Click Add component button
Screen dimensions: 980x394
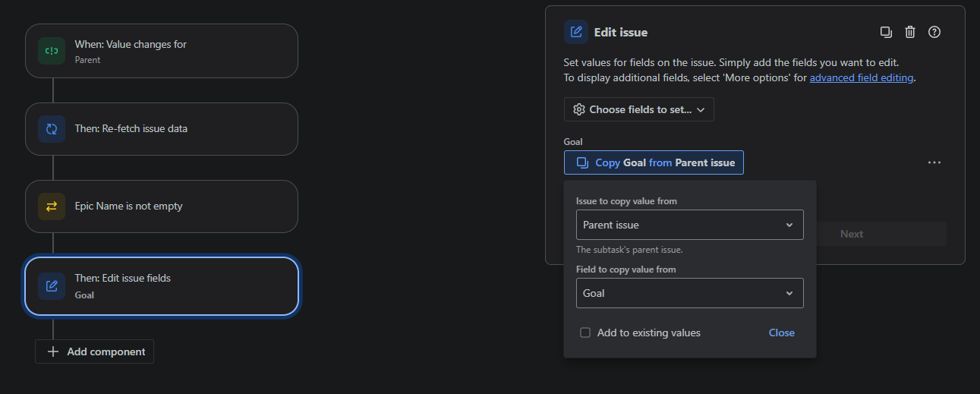[94, 351]
